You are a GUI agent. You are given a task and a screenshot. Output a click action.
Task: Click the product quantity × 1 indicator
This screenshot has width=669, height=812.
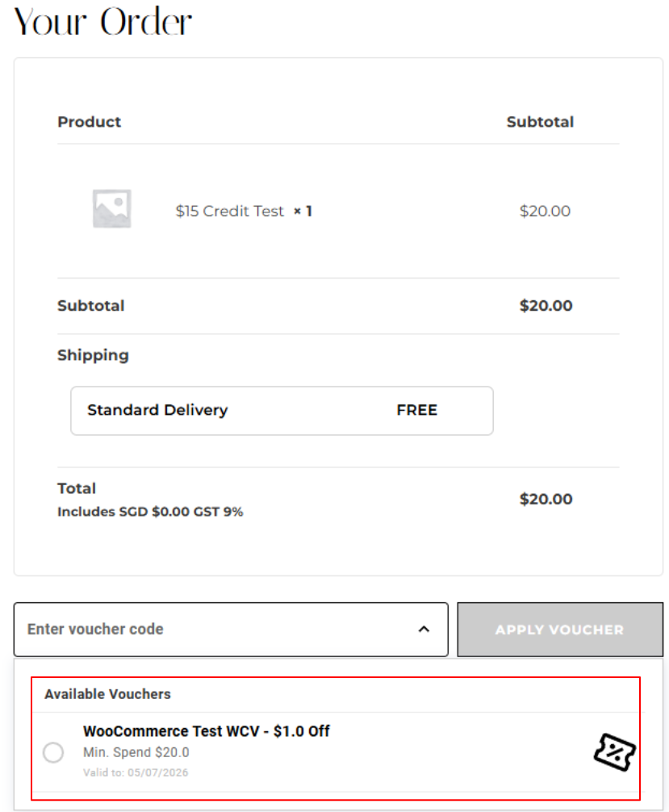click(x=303, y=211)
